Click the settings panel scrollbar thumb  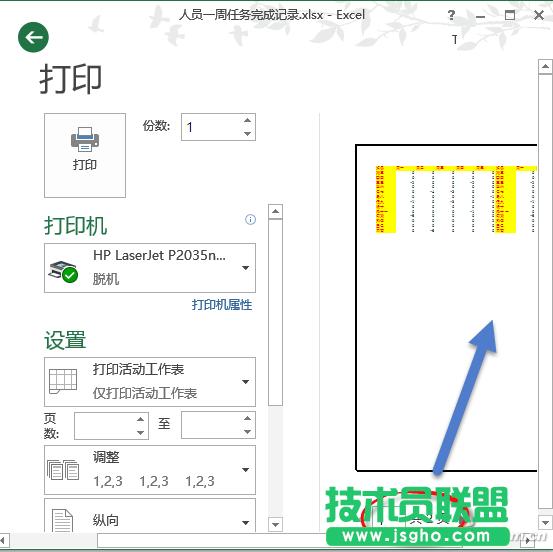(275, 312)
